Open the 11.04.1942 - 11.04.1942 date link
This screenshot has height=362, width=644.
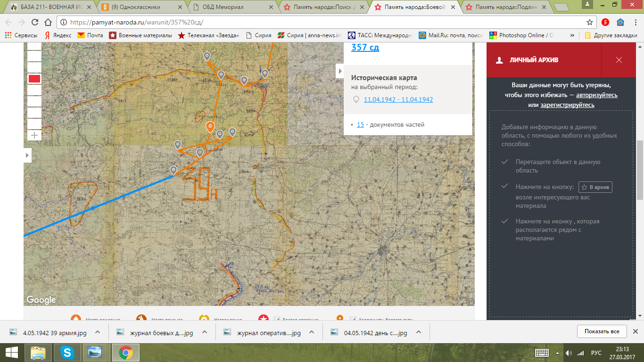pyautogui.click(x=398, y=99)
